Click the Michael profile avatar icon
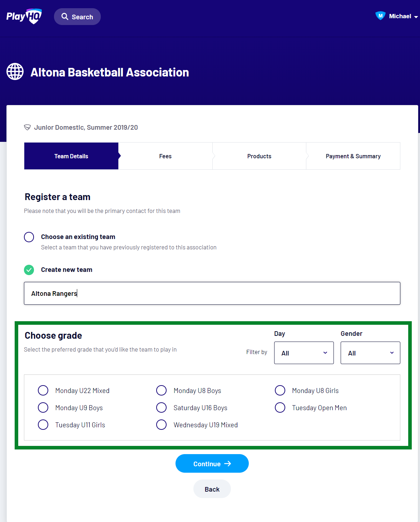 point(380,16)
